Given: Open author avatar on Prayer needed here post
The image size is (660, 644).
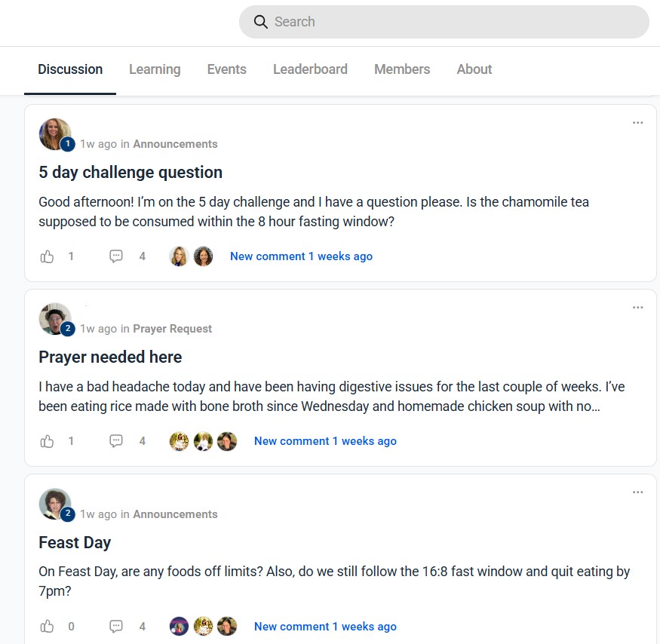Looking at the screenshot, I should [55, 319].
